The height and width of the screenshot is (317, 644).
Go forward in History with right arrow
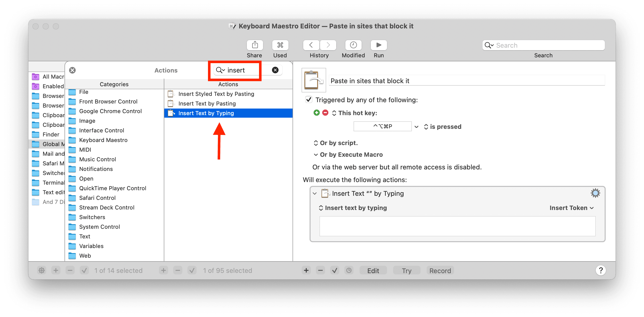328,45
